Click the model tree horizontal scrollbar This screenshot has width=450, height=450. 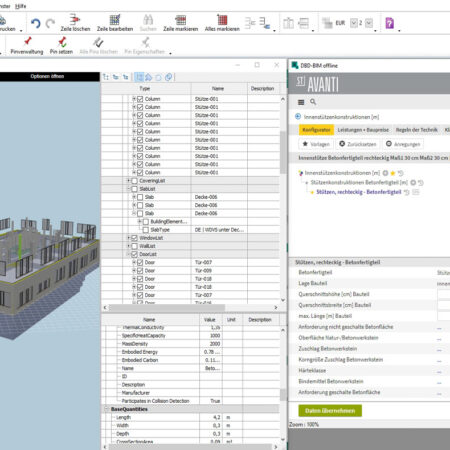pos(167,307)
